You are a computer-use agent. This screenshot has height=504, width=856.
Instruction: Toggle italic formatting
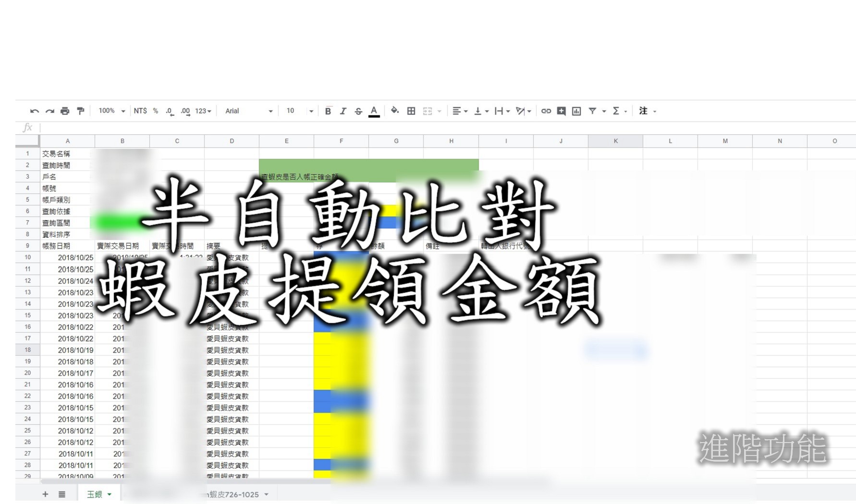343,110
